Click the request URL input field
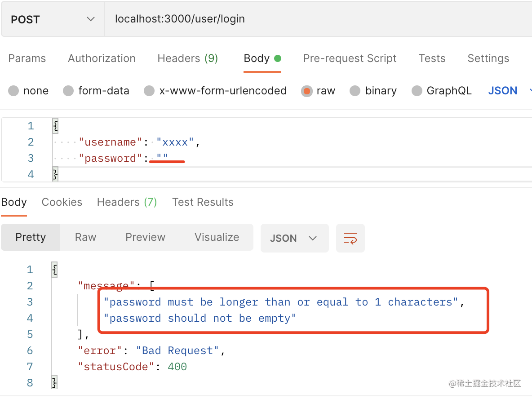 click(x=315, y=19)
